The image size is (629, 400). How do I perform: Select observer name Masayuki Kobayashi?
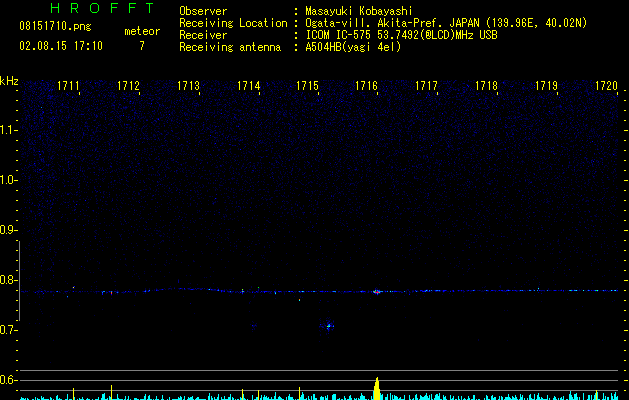(359, 11)
